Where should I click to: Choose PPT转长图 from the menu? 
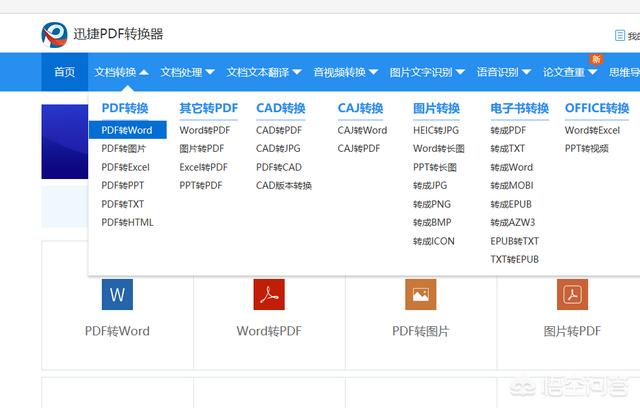(435, 167)
